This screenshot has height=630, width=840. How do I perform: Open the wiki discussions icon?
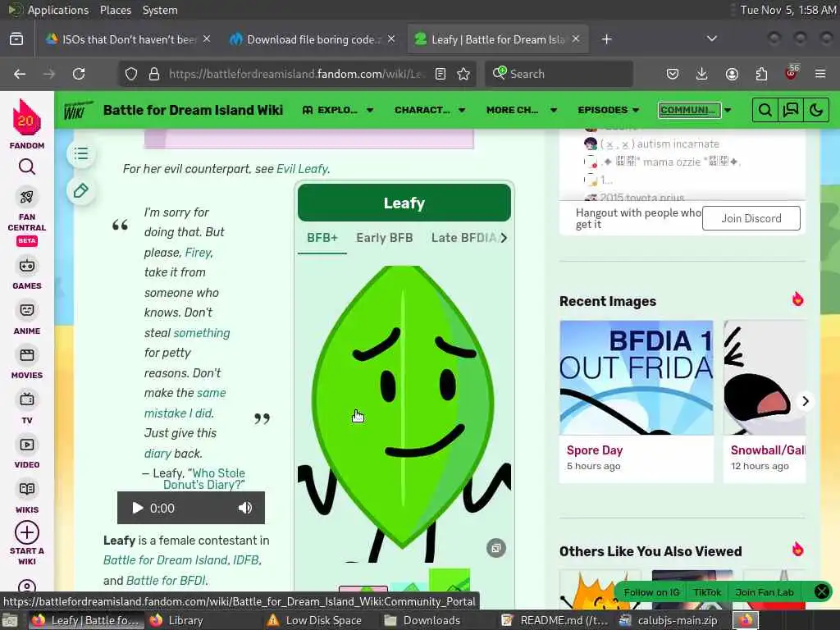coord(790,111)
